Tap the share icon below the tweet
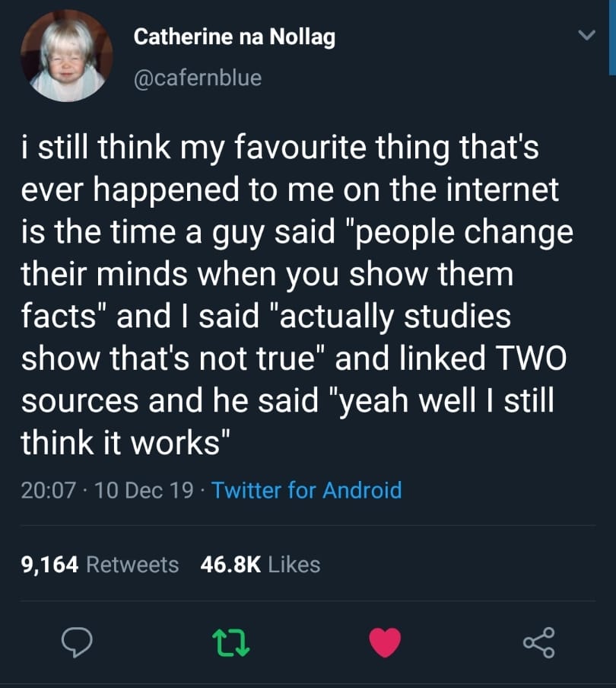Image resolution: width=616 pixels, height=688 pixels. 539,643
